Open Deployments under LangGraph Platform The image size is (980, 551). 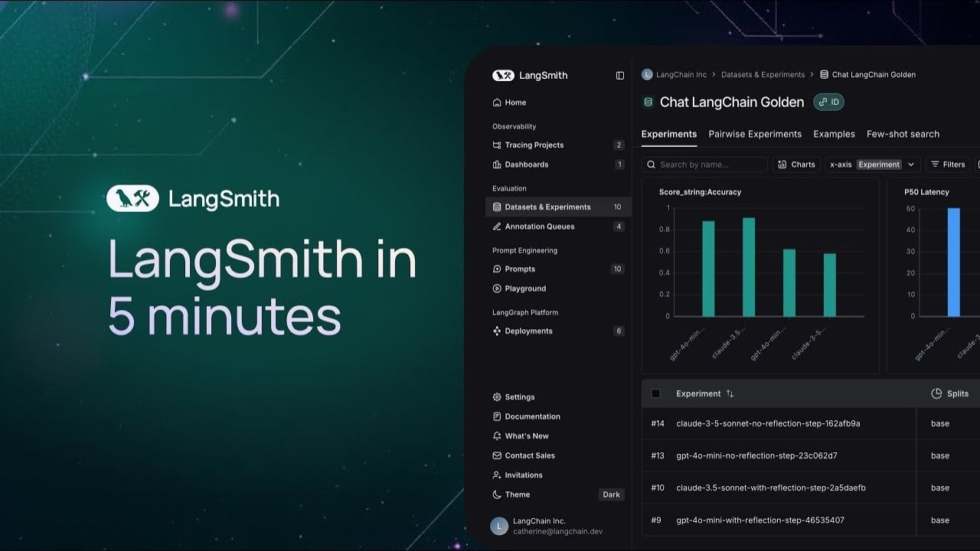pos(528,331)
